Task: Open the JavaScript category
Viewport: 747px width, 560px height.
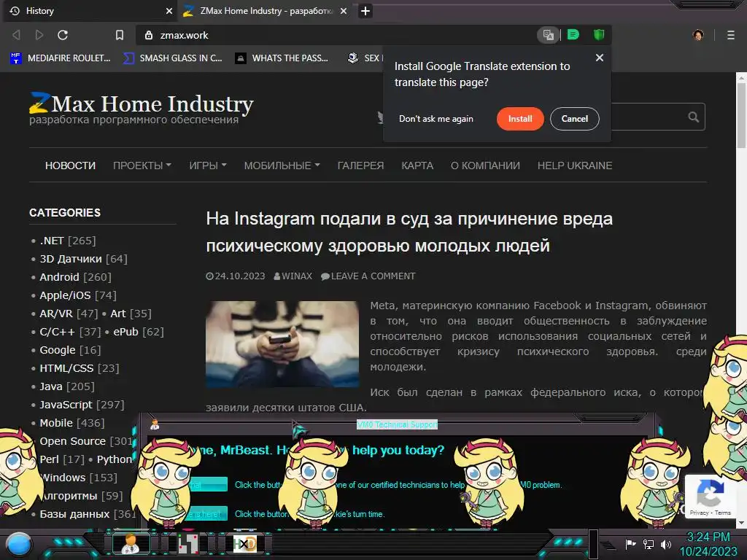Action: pyautogui.click(x=66, y=404)
